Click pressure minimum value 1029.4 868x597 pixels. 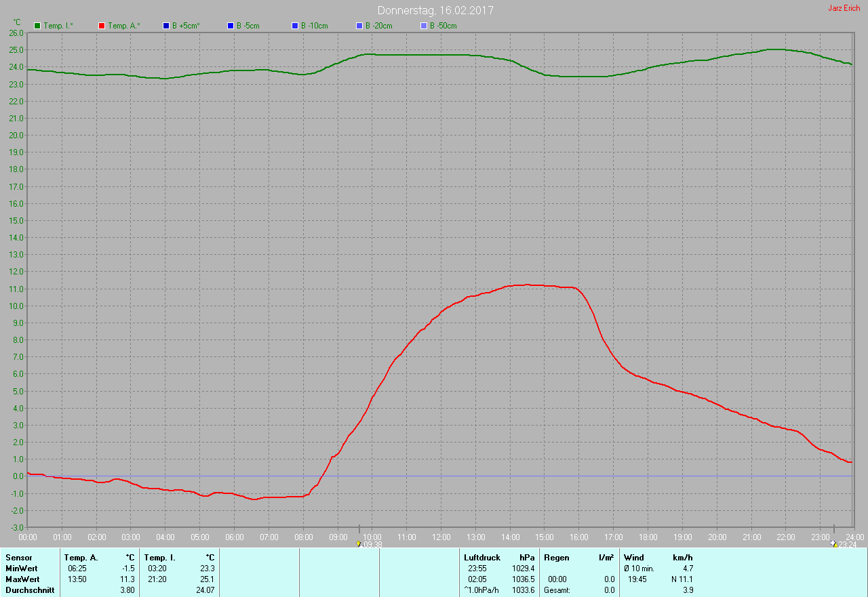pos(523,569)
